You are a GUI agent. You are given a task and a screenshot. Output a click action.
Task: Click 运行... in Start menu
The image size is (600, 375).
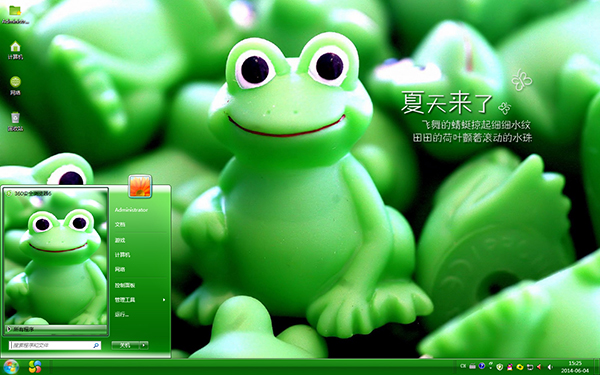(x=122, y=315)
